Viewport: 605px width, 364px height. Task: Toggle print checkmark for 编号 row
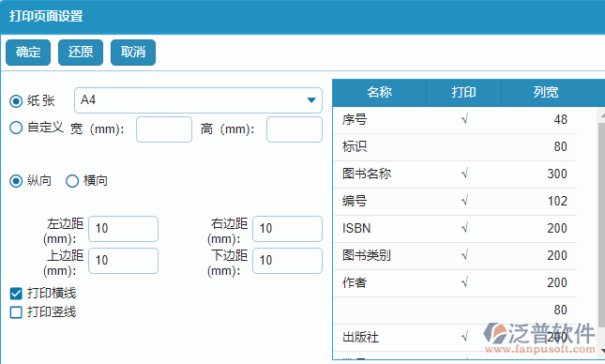coord(464,202)
